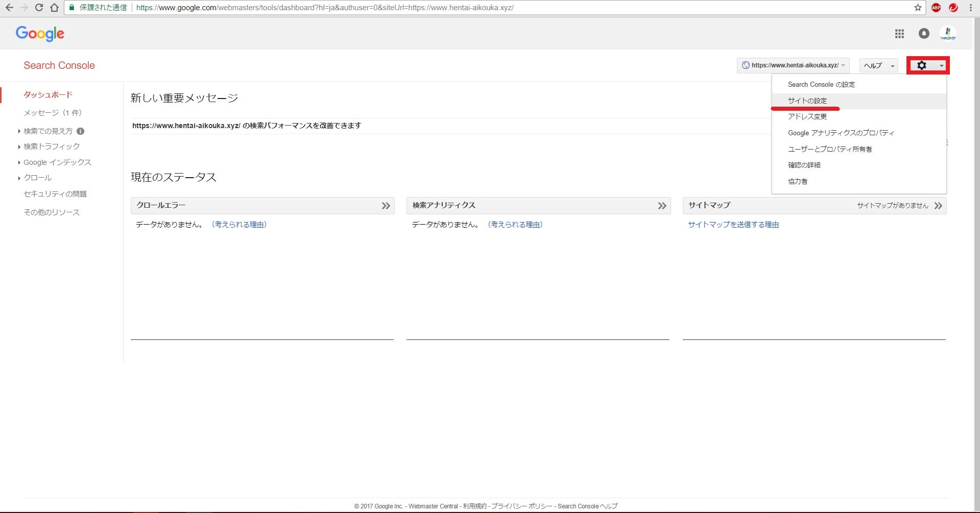
Task: Choose 確認の詳細 from menu
Action: [859, 165]
